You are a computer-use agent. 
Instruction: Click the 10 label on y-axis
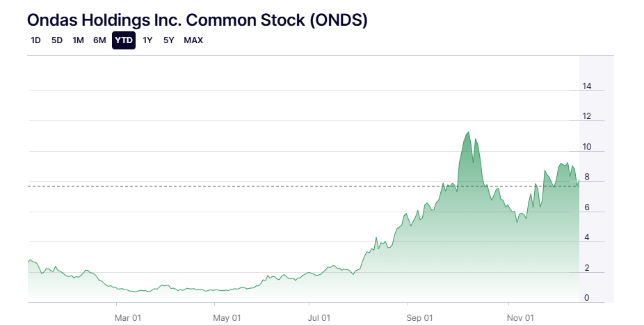(587, 147)
